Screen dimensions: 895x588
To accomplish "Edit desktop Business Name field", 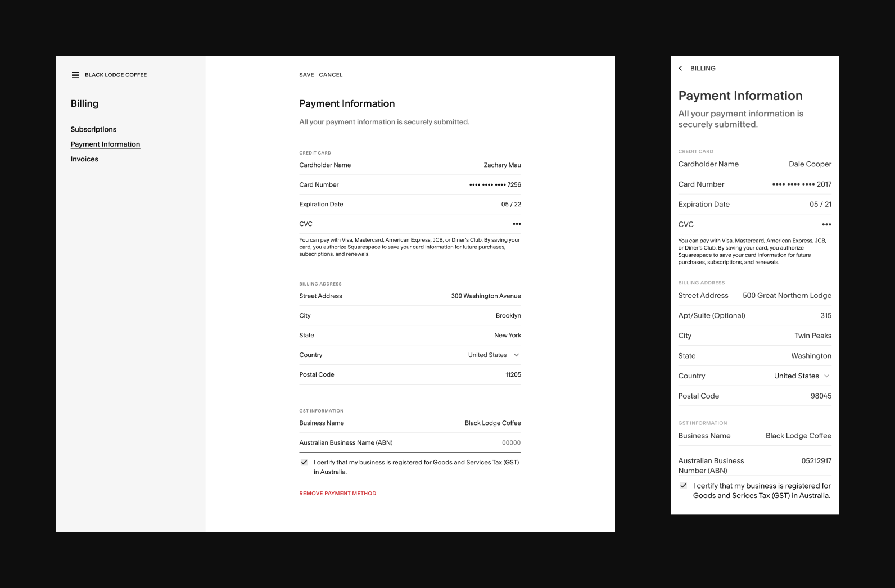I will 410,423.
